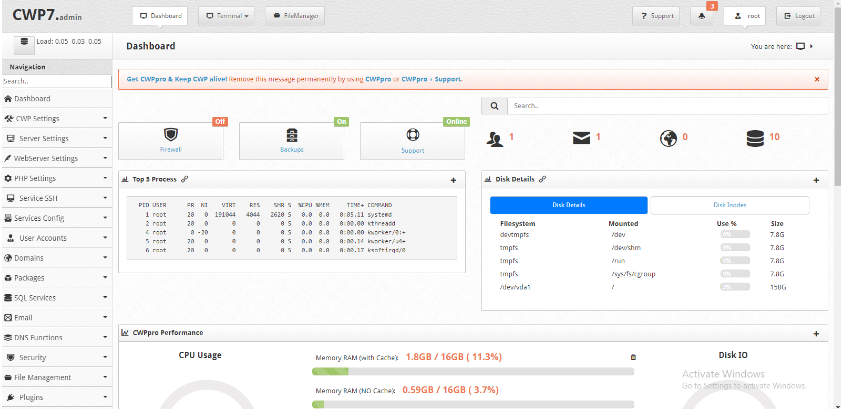Expand User Accounts menu

point(56,238)
